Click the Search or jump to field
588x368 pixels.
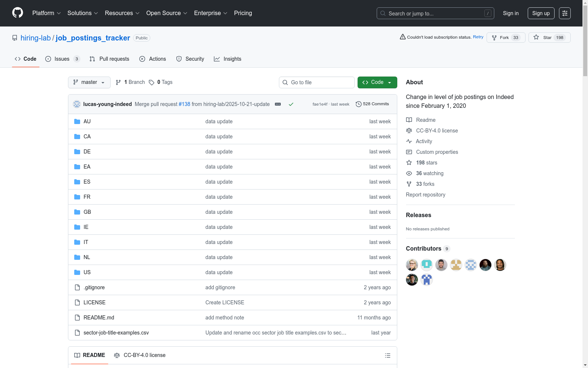[435, 13]
